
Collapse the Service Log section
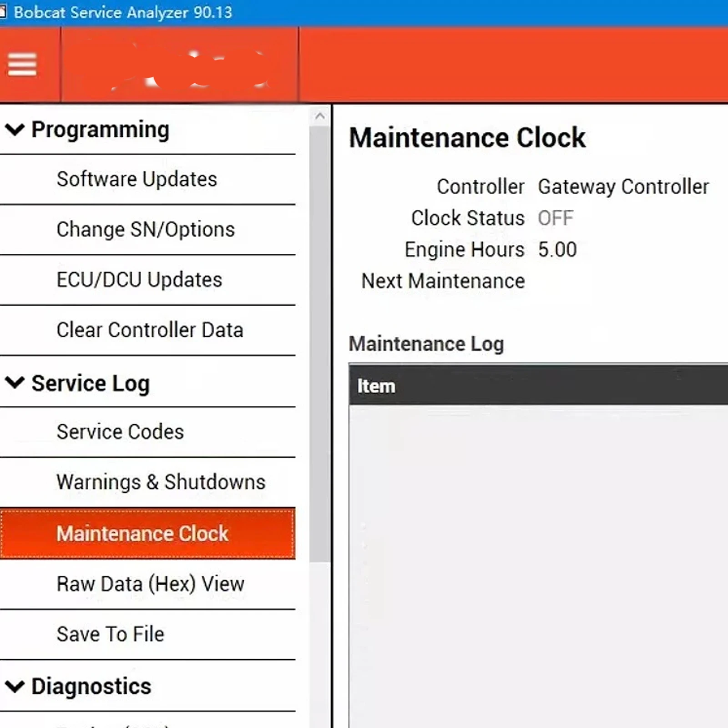point(15,383)
